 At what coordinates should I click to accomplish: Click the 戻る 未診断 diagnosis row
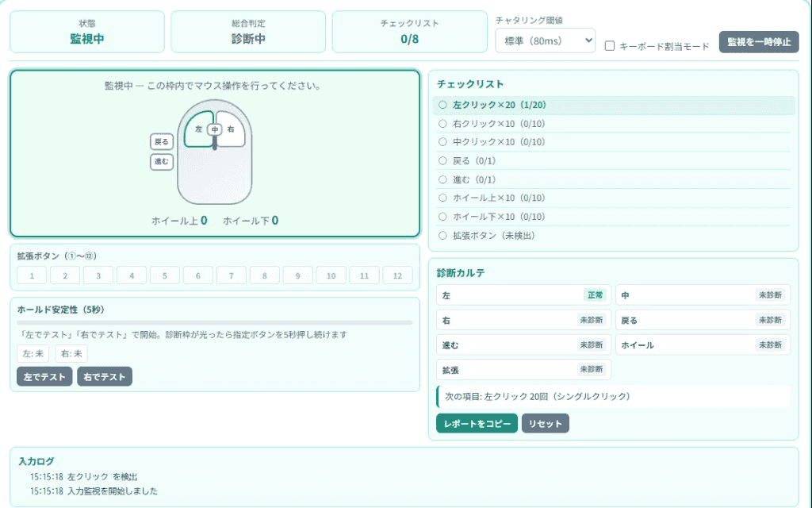click(x=703, y=320)
